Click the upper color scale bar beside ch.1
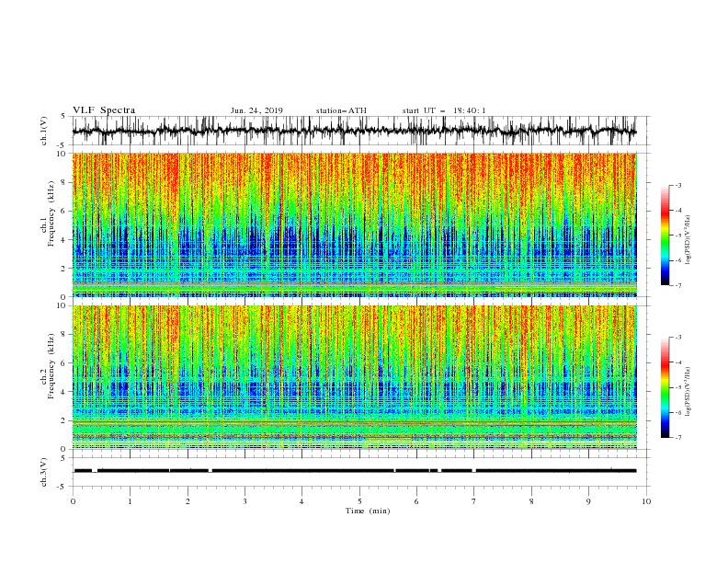The image size is (728, 563). tap(665, 236)
